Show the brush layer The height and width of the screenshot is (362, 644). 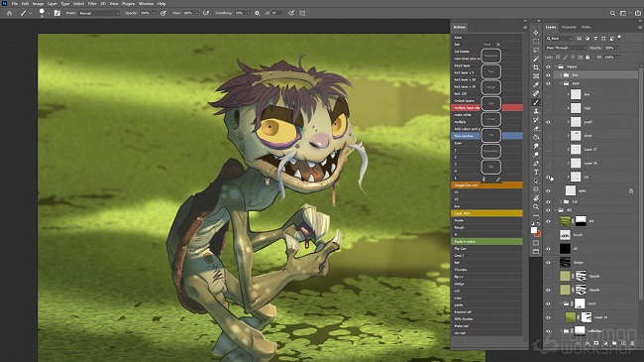tap(548, 235)
